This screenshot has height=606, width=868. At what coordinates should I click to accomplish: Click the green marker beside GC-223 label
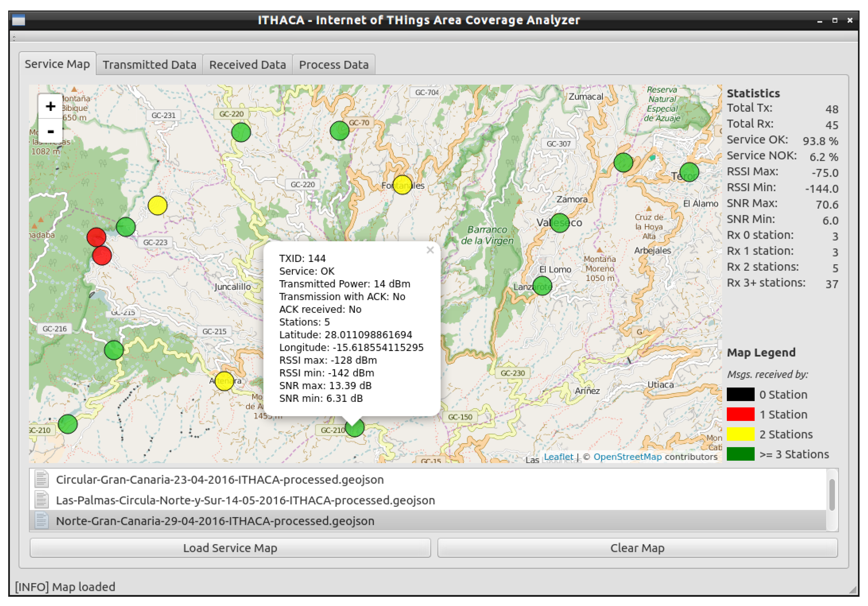(126, 227)
